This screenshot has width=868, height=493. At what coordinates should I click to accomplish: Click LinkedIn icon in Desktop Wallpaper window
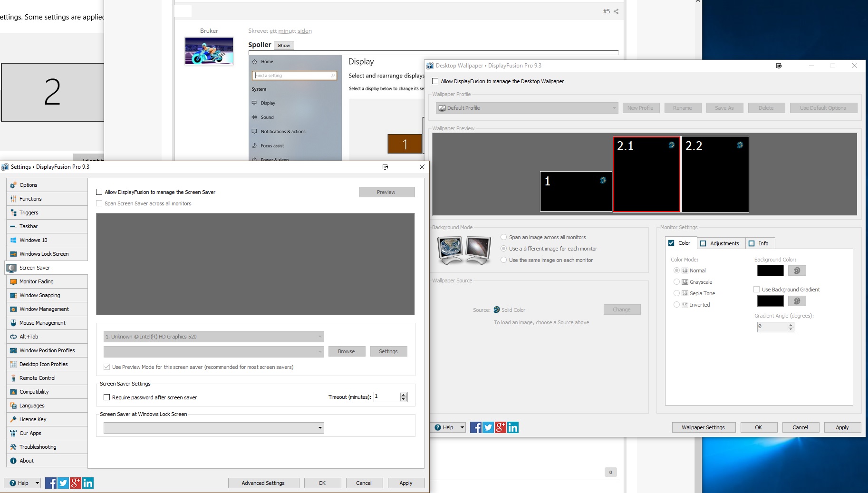pos(513,427)
